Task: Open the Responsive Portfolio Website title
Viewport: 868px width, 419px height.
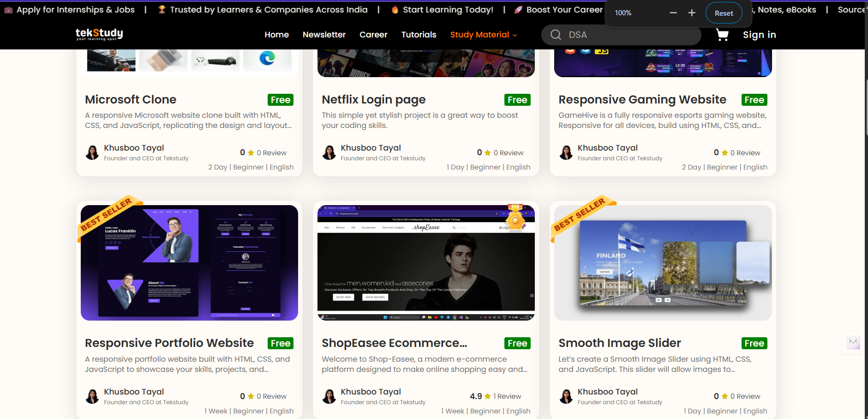Action: pyautogui.click(x=169, y=343)
